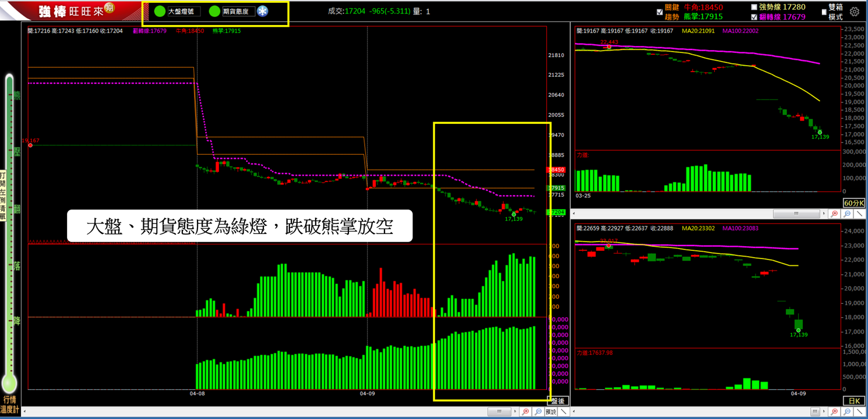
Task: Click the 行情溫度計 thermometer bulb
Action: click(x=9, y=384)
